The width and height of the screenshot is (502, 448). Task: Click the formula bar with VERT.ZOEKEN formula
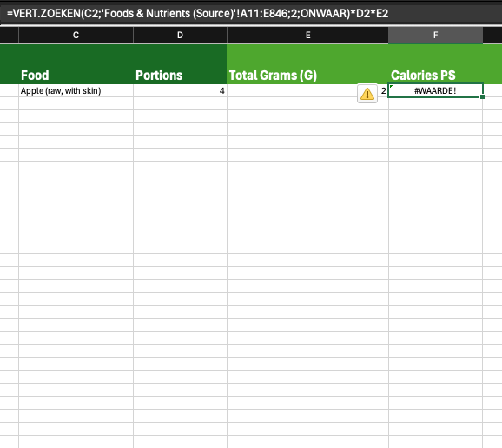(x=251, y=13)
